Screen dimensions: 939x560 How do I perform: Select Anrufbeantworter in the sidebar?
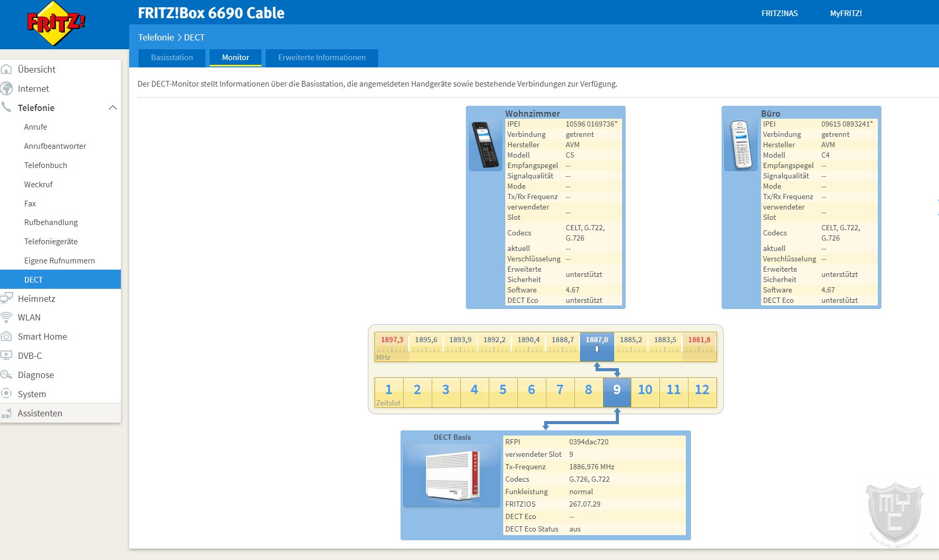(55, 146)
